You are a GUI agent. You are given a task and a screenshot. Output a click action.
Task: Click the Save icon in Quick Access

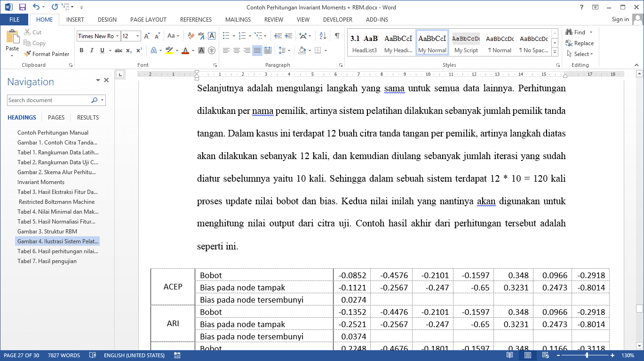[22, 7]
